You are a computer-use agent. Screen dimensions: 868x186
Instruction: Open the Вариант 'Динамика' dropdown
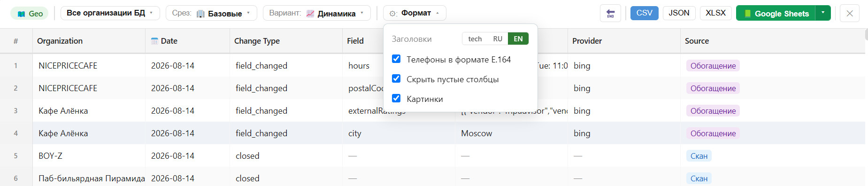pyautogui.click(x=317, y=13)
